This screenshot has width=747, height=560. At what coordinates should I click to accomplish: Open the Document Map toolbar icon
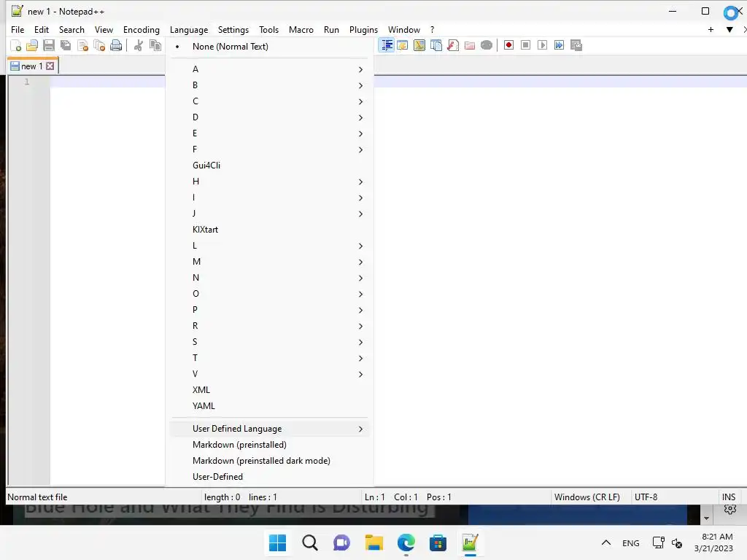coord(419,45)
